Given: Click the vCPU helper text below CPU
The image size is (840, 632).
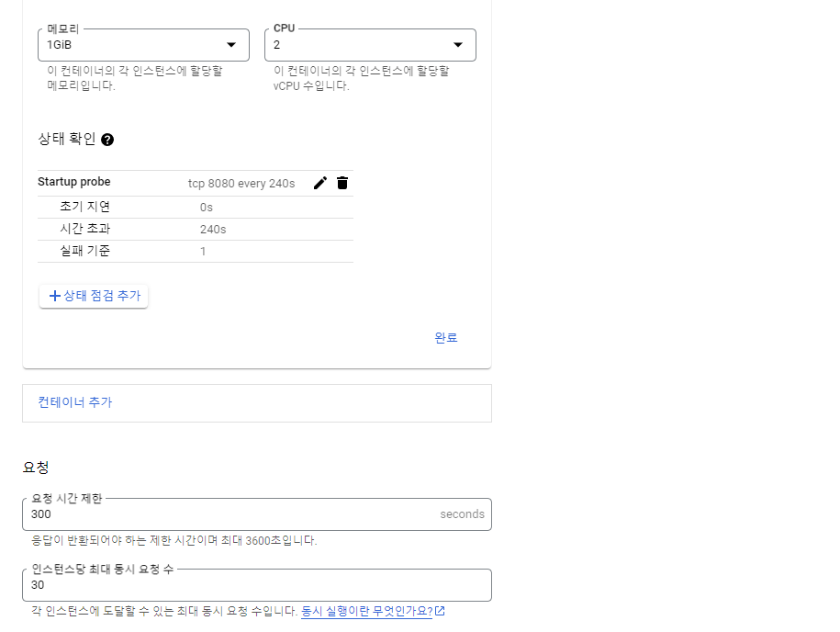Looking at the screenshot, I should (361, 78).
